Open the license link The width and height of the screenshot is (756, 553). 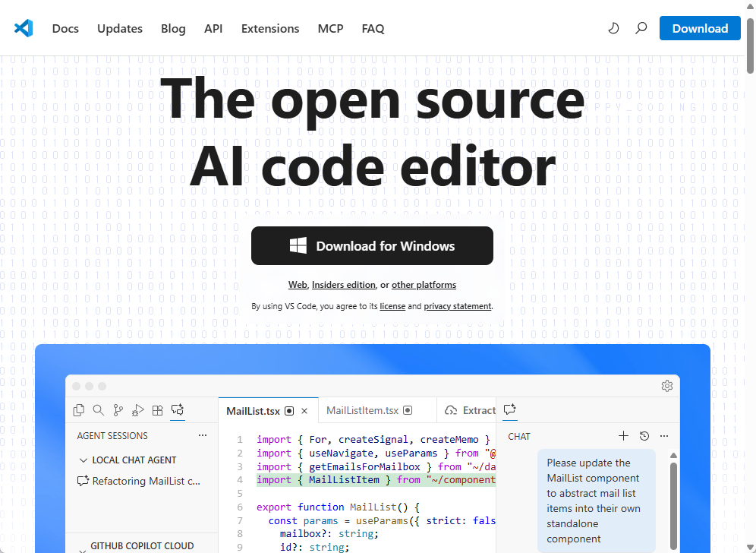[x=392, y=306]
